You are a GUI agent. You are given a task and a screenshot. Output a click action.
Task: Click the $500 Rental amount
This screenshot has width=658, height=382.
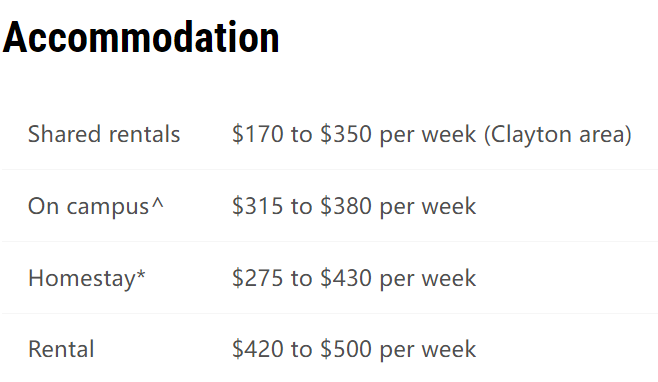point(346,349)
